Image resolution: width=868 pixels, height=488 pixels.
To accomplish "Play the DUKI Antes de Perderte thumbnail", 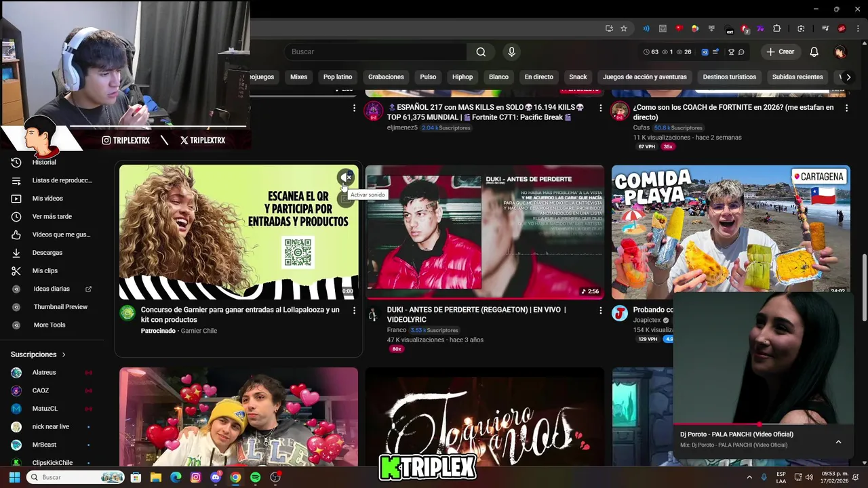I will tap(485, 232).
